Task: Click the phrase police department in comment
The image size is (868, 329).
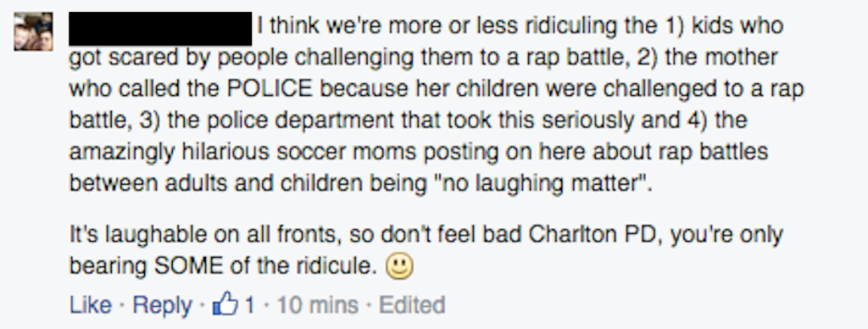Action: pos(274,120)
